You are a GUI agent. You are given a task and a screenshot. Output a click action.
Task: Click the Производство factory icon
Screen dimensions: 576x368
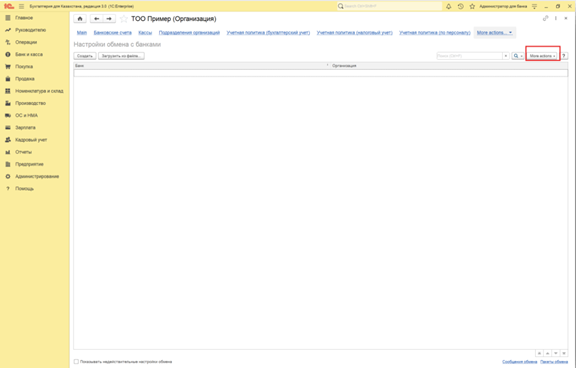click(x=8, y=103)
